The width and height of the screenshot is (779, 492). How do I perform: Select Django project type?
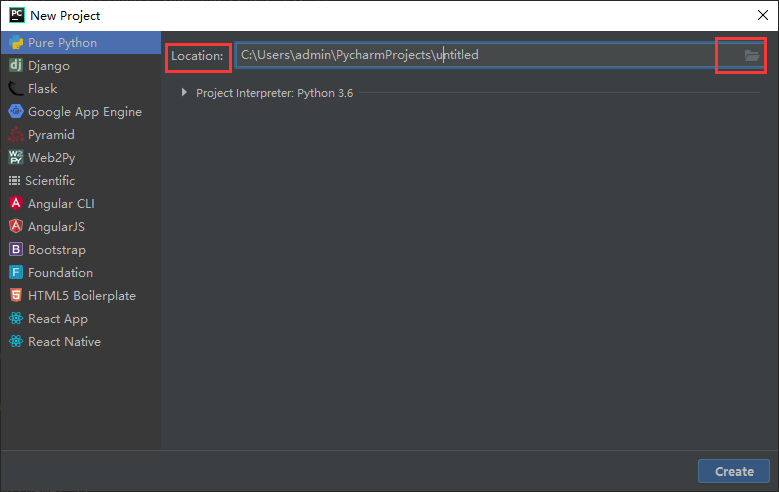click(x=81, y=66)
